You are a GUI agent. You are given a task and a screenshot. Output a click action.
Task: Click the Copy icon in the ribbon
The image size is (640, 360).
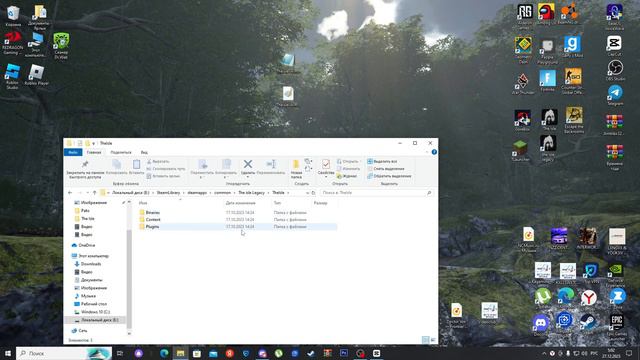click(117, 167)
